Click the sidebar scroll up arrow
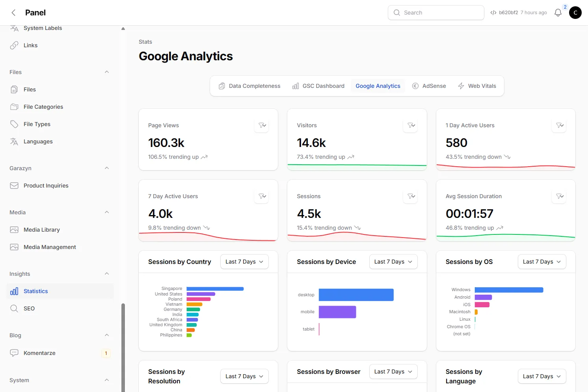The image size is (588, 392). tap(123, 28)
